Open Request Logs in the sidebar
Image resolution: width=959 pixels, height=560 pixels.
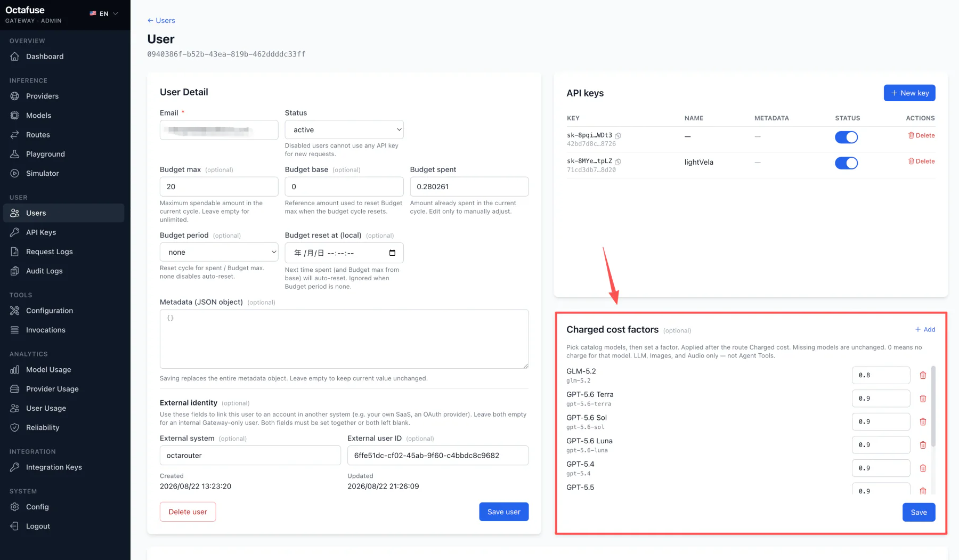[64, 251]
